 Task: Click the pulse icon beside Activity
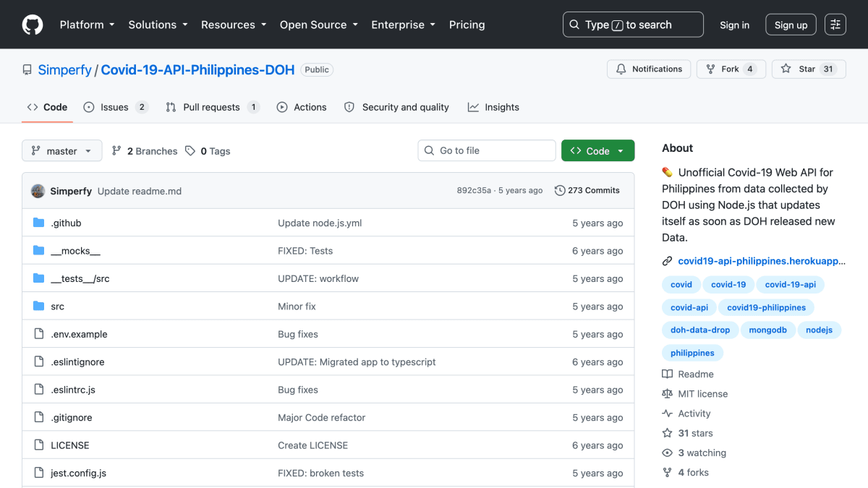[x=667, y=414]
